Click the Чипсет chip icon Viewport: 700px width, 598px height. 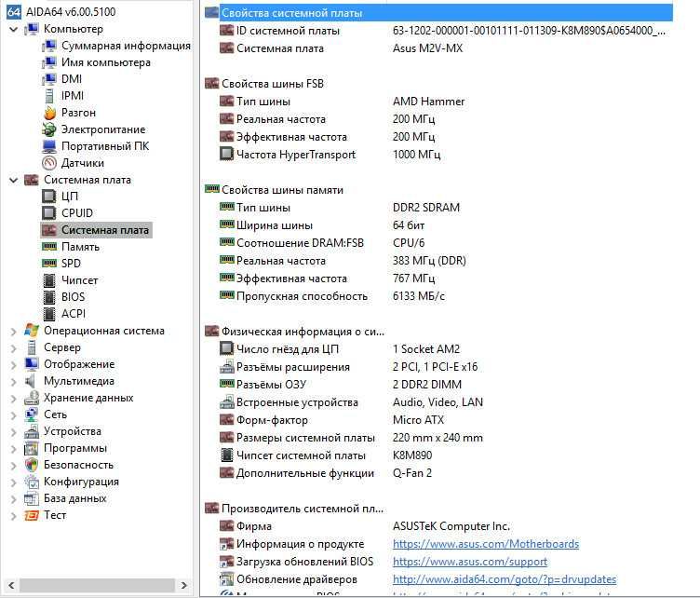pos(49,280)
